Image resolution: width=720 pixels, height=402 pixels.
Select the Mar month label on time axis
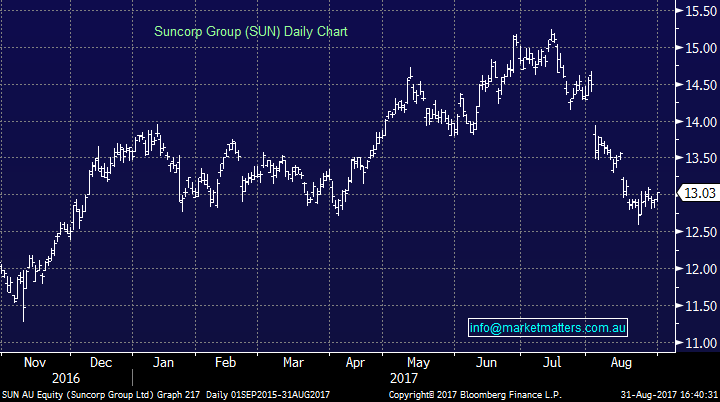[293, 360]
